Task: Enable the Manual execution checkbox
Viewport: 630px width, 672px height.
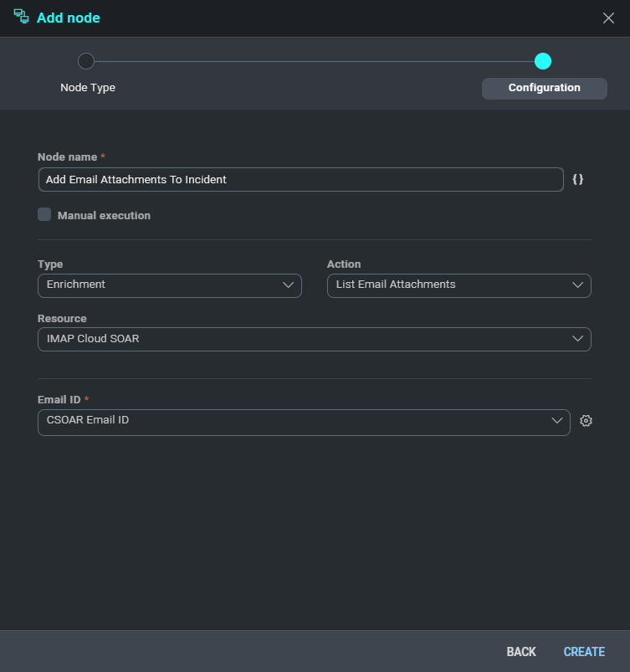Action: pos(44,215)
